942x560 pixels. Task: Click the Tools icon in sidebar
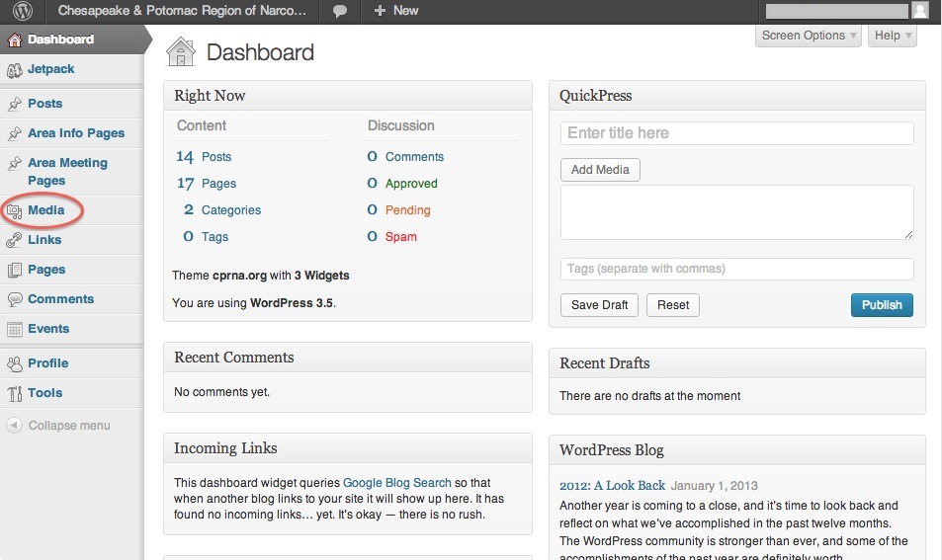[x=15, y=394]
